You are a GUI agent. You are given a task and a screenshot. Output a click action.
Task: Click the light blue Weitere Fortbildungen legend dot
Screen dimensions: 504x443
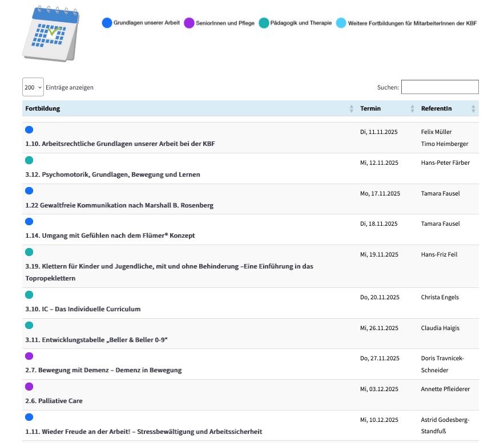[341, 23]
